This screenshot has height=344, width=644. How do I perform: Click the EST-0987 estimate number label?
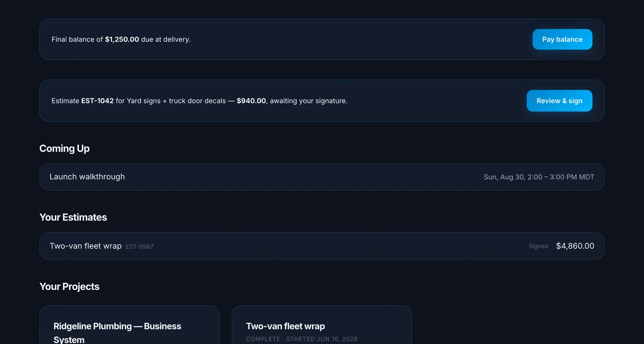139,247
